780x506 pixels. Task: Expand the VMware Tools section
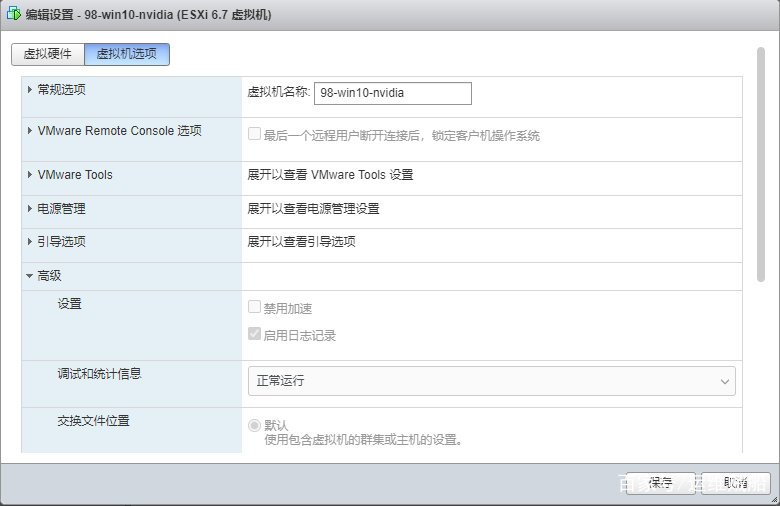(x=75, y=175)
